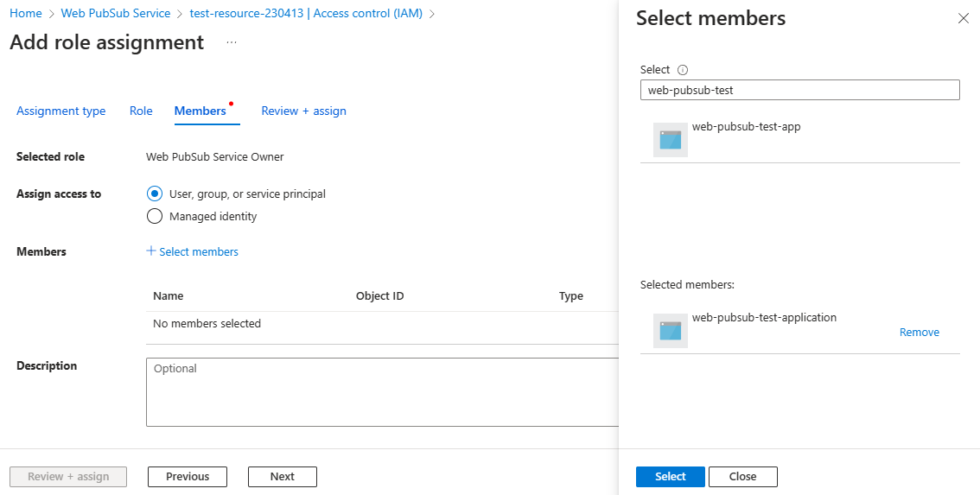Click the plus icon for Select members
This screenshot has height=495, width=980.
[x=151, y=251]
